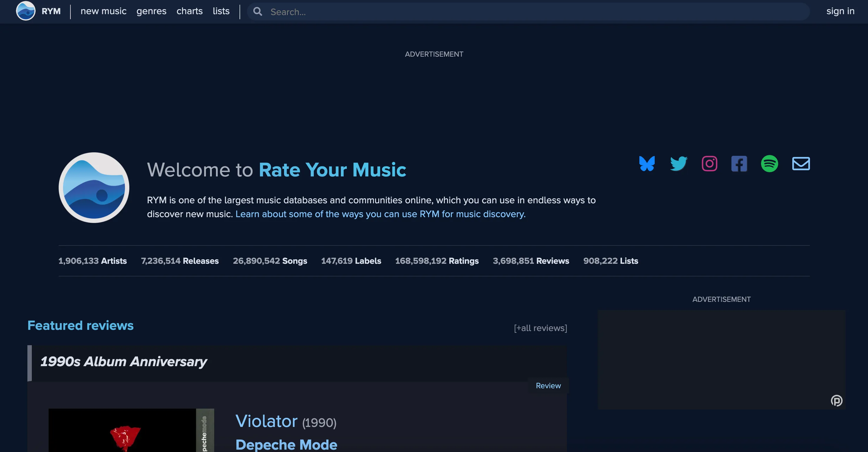This screenshot has width=868, height=452.
Task: Open RYM's Spotify profile icon
Action: (770, 163)
